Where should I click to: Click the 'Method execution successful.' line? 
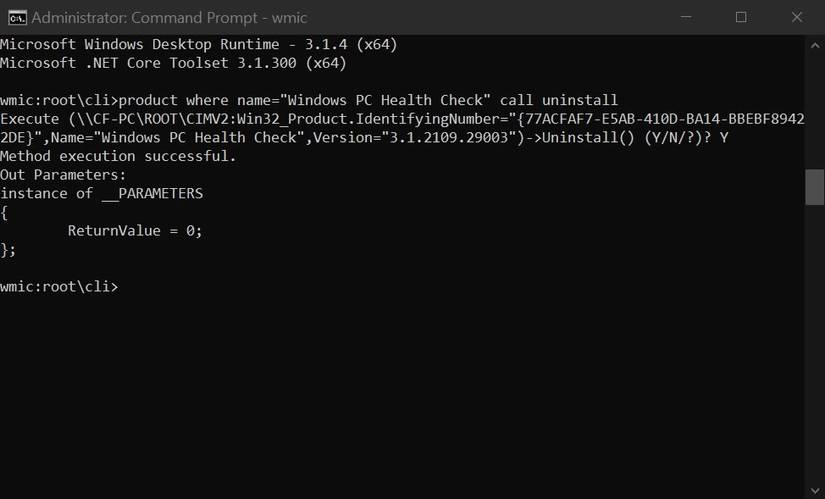click(x=118, y=156)
